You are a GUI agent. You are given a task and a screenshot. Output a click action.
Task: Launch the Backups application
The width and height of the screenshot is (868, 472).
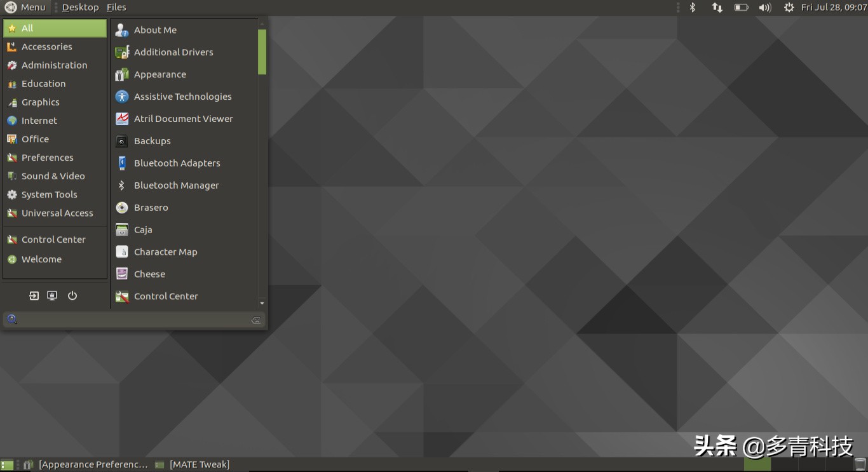184,141
